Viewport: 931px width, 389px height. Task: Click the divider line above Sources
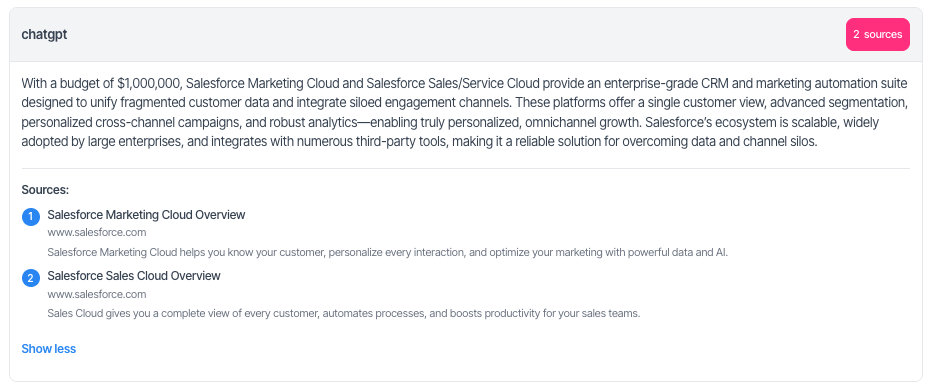(x=466, y=168)
